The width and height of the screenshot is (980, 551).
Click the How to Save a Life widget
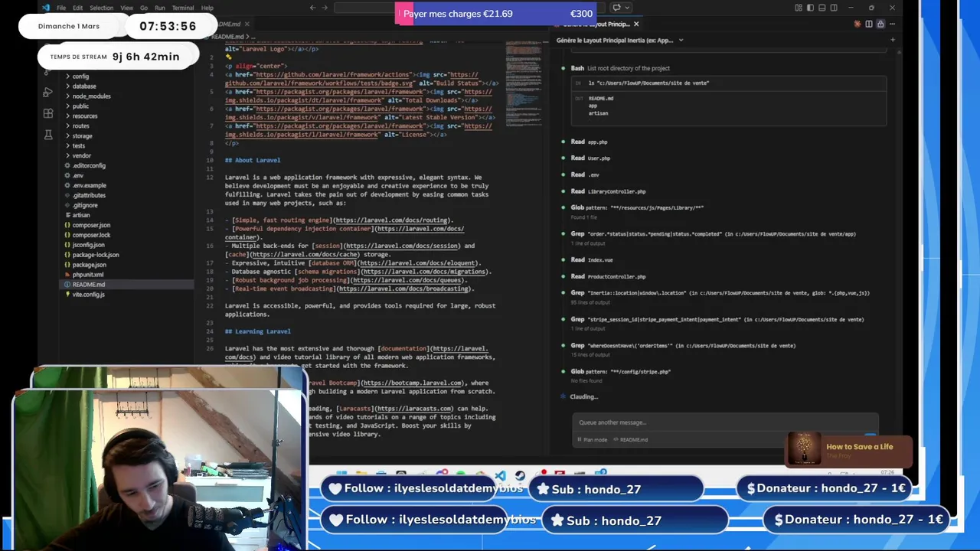click(850, 450)
